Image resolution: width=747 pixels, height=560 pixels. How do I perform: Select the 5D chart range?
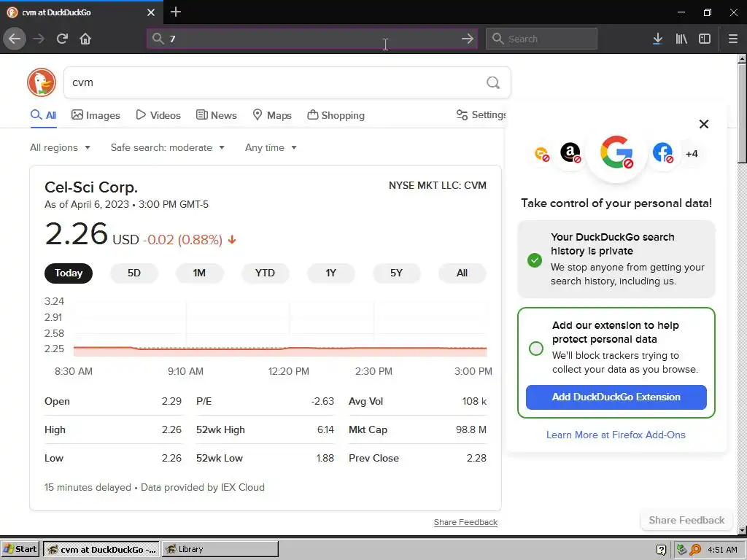click(134, 273)
